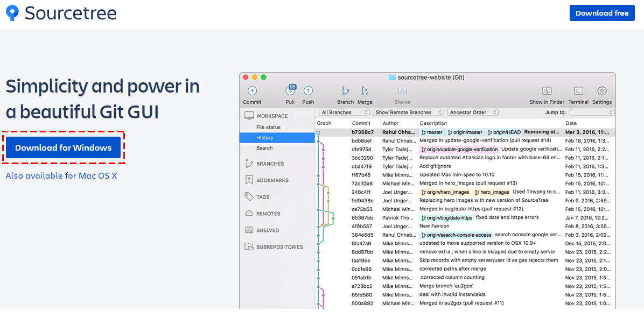Click the master branch tag

pos(431,132)
